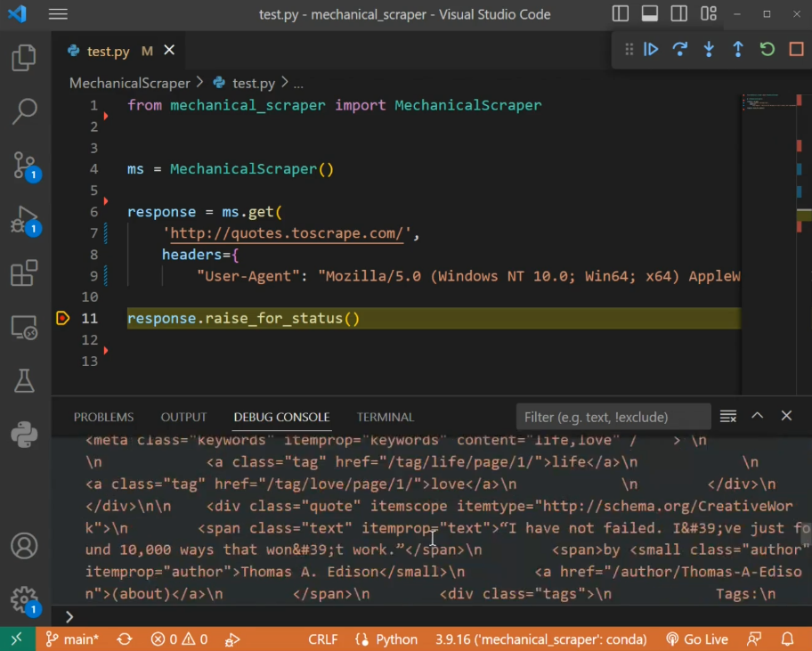This screenshot has height=651, width=812.
Task: Click the editor minimap
Action: click(768, 243)
